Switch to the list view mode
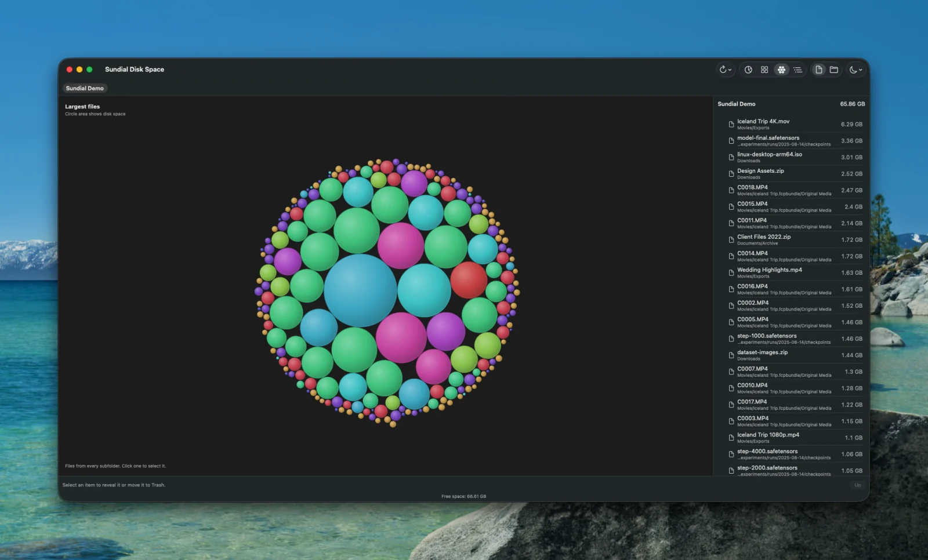 (797, 70)
